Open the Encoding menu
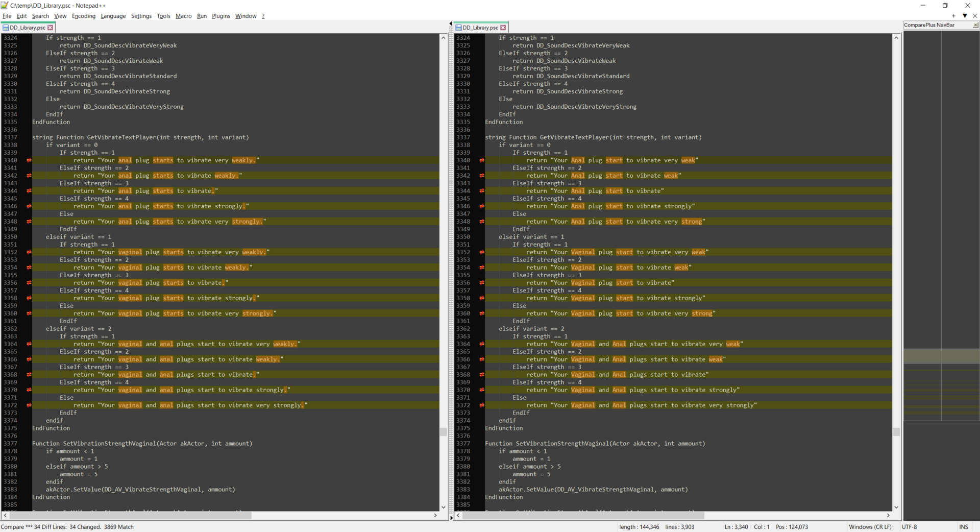Screen dimensions: 980x532 (x=84, y=16)
